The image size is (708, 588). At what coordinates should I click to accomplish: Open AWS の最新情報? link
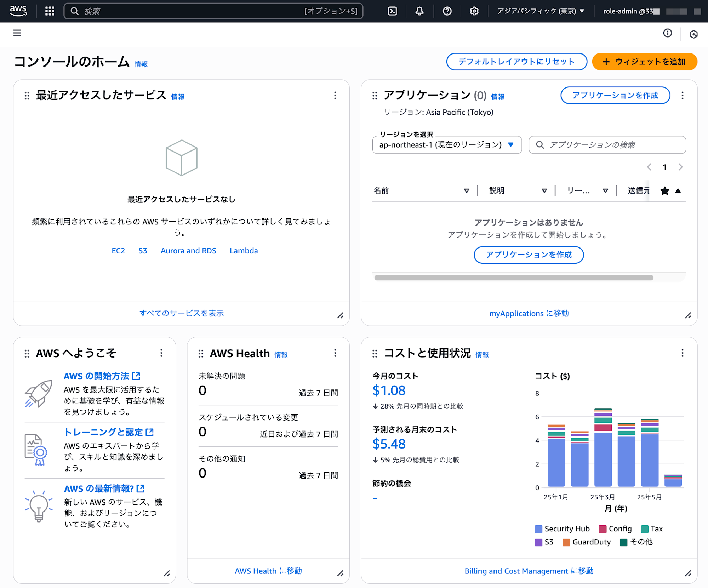point(104,489)
